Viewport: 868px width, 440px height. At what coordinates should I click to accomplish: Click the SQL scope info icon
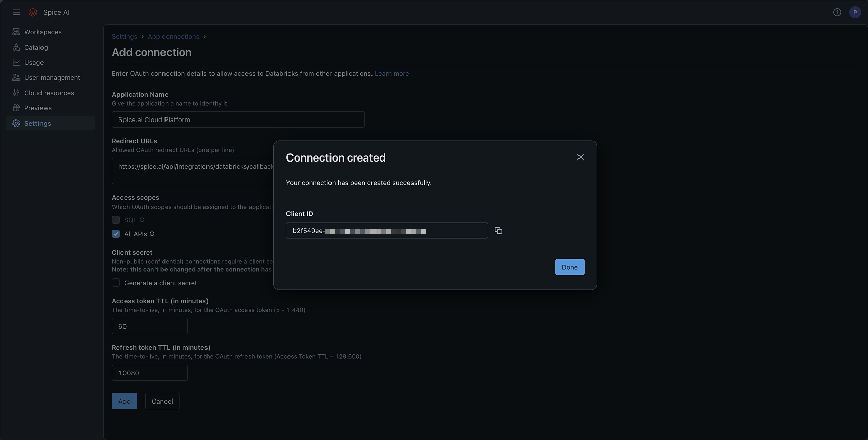142,220
